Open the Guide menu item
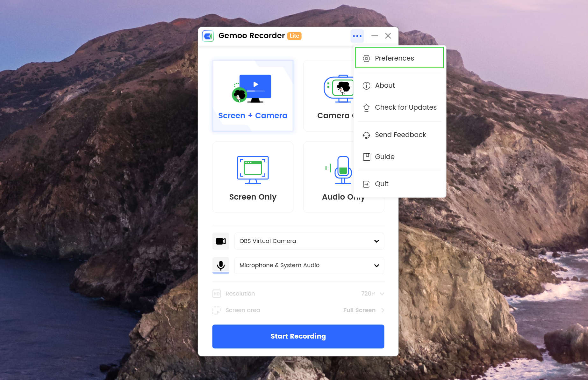The height and width of the screenshot is (380, 588). [x=399, y=157]
